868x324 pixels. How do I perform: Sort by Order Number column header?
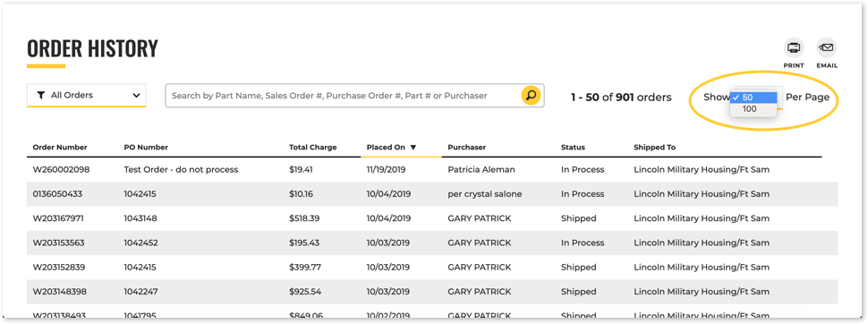[x=60, y=148]
